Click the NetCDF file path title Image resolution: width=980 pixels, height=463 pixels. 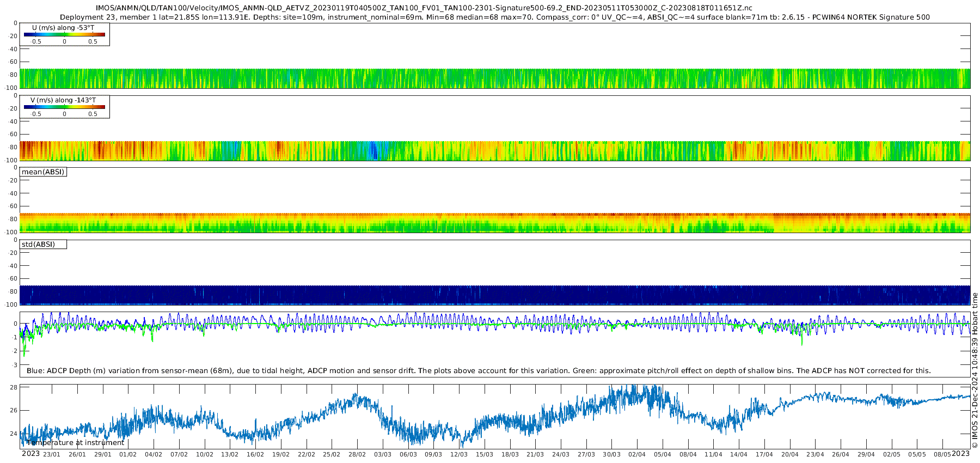click(424, 8)
